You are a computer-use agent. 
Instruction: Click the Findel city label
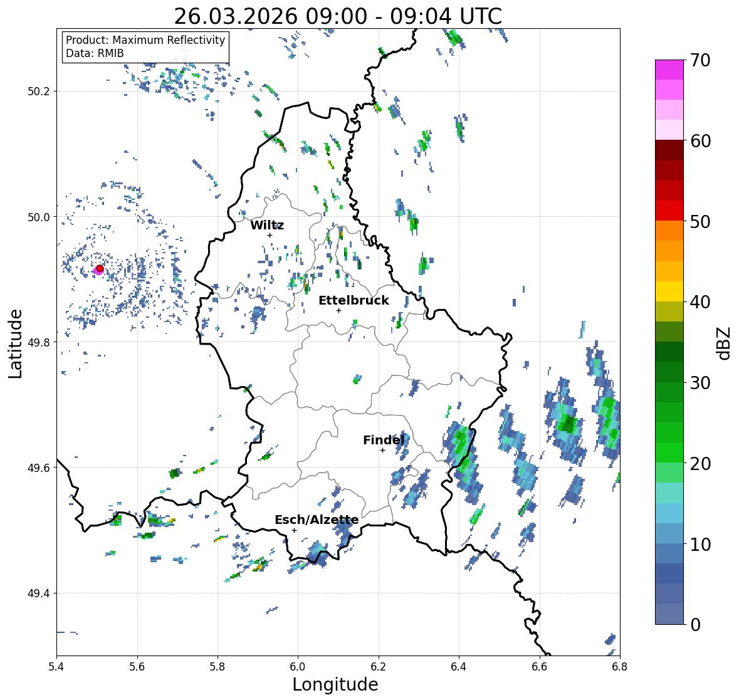[384, 440]
